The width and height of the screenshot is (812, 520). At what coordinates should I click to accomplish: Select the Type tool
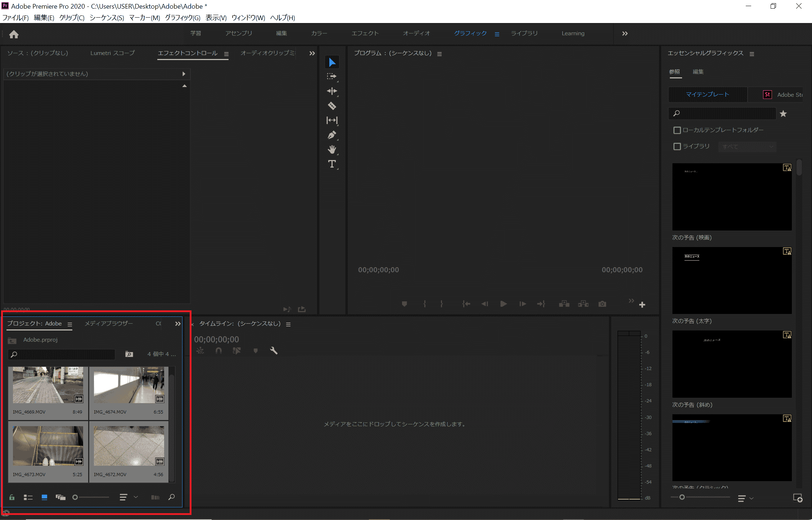pyautogui.click(x=332, y=164)
